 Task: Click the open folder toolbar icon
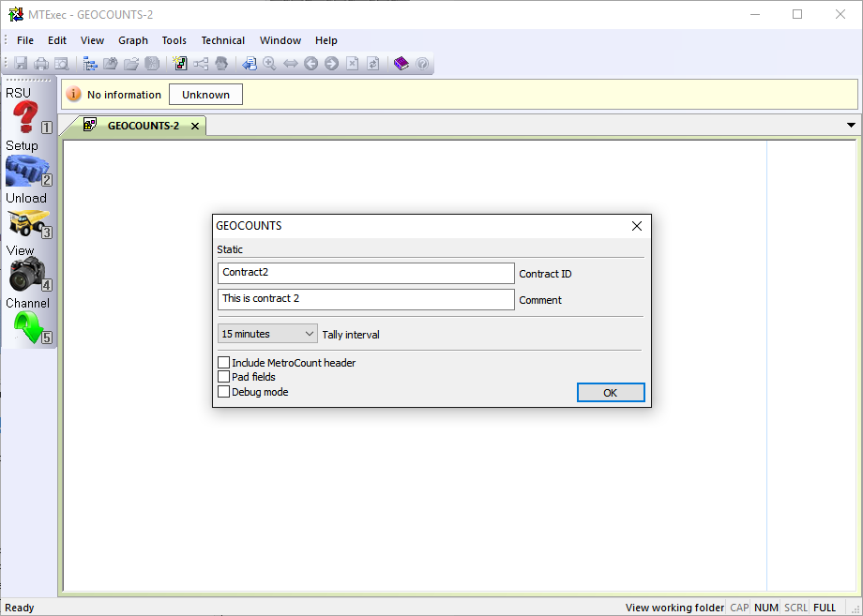click(x=131, y=64)
